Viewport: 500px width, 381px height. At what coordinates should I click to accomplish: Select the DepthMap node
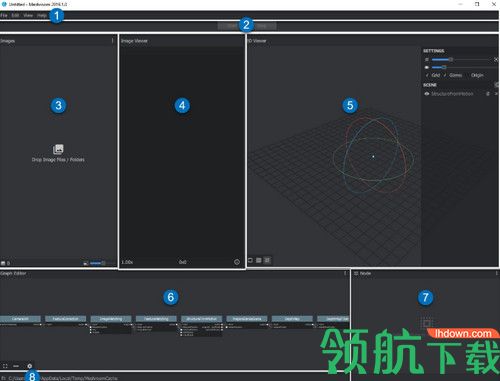[x=292, y=319]
